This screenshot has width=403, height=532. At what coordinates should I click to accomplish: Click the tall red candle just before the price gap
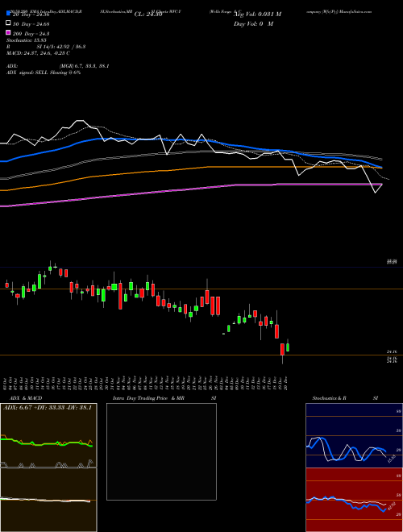point(218,306)
